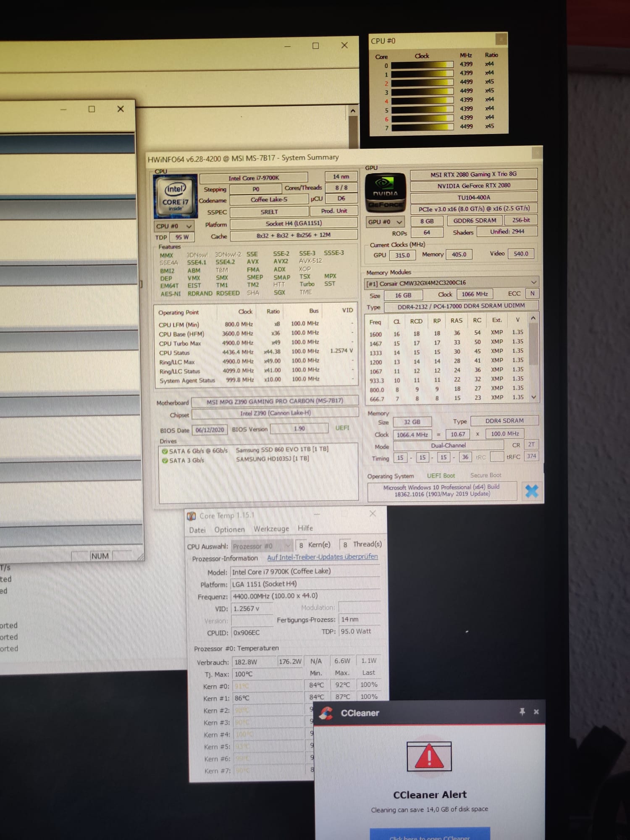Click the NUM indicator in background window status bar
The width and height of the screenshot is (630, 840).
pos(100,556)
